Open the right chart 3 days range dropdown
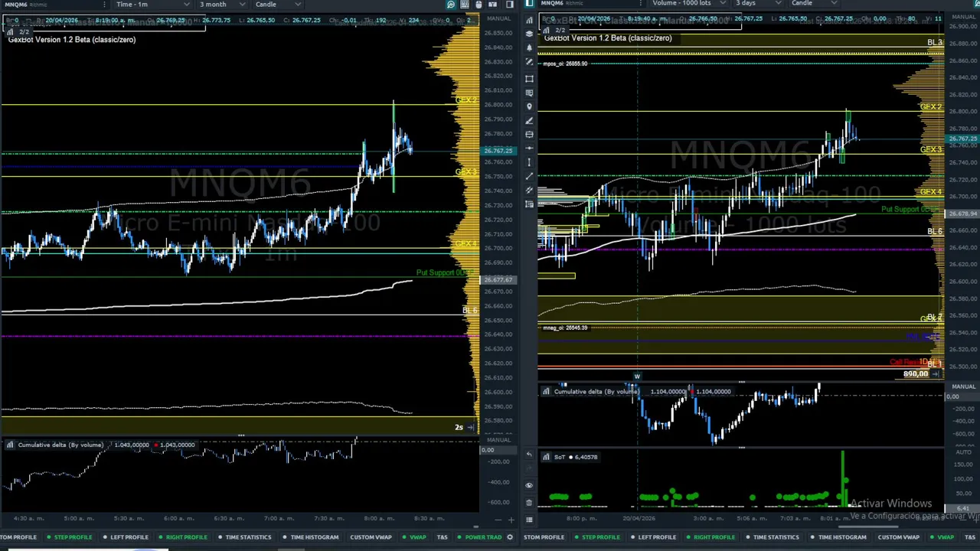980x551 pixels. [759, 4]
